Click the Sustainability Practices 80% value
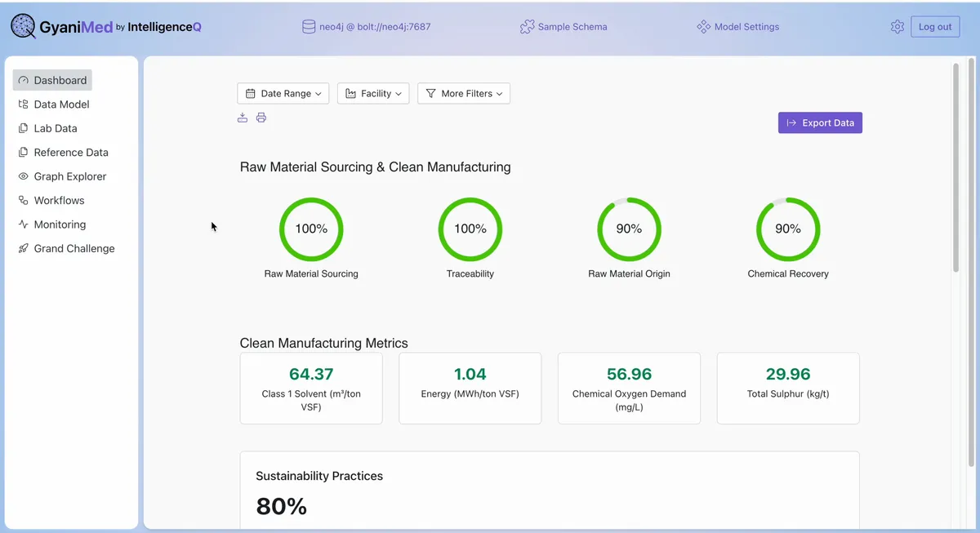The width and height of the screenshot is (980, 533). click(282, 507)
